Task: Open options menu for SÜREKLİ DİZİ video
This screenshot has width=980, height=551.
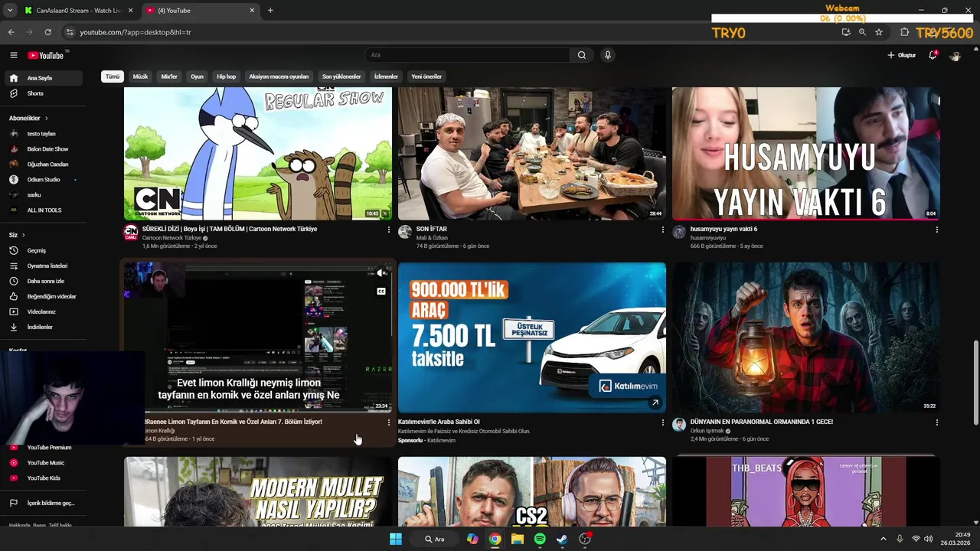Action: pos(388,230)
